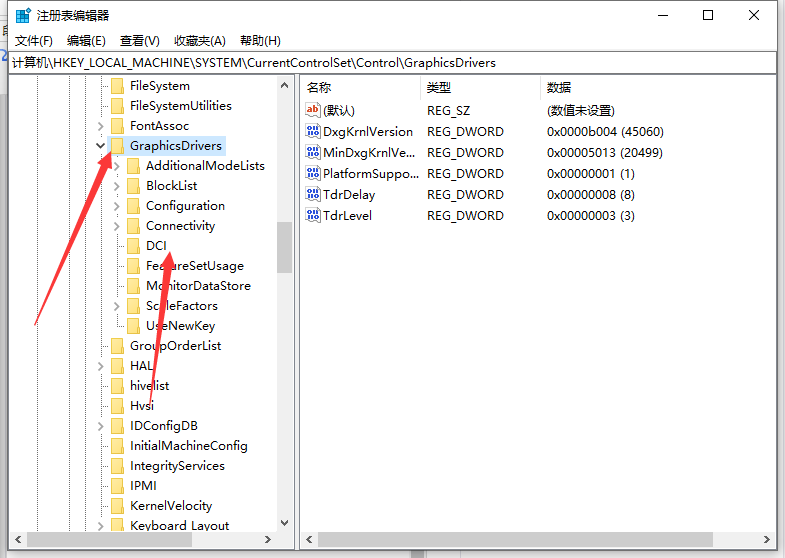
Task: Expand the FontAssoc key
Action: click(x=101, y=126)
